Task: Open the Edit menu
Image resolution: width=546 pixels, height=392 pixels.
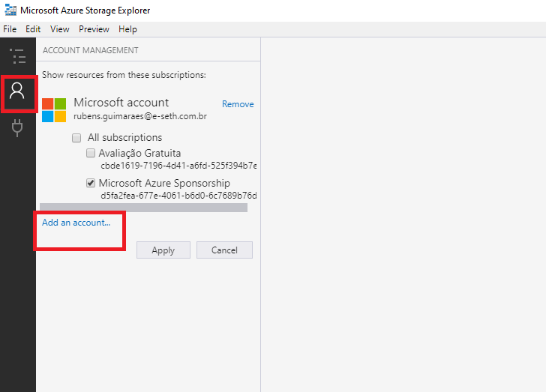Action: [33, 29]
